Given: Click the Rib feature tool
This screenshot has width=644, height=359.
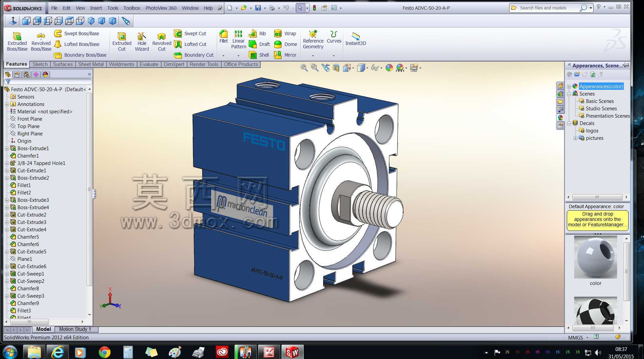Looking at the screenshot, I should (x=257, y=34).
